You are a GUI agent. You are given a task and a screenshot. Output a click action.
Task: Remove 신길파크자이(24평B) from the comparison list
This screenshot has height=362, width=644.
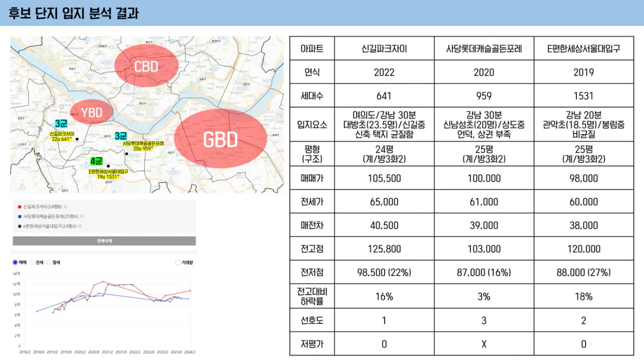[65, 207]
